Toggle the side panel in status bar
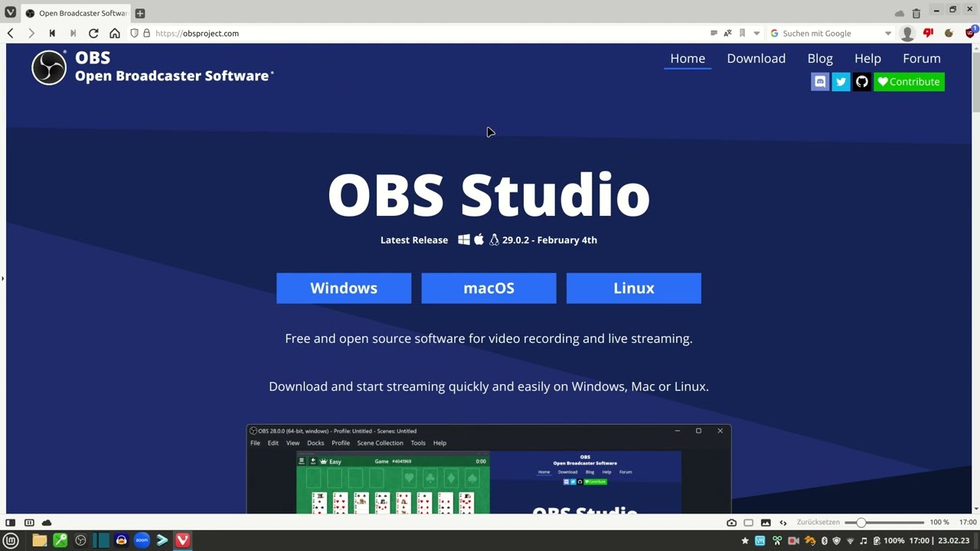The image size is (980, 551). [x=11, y=522]
